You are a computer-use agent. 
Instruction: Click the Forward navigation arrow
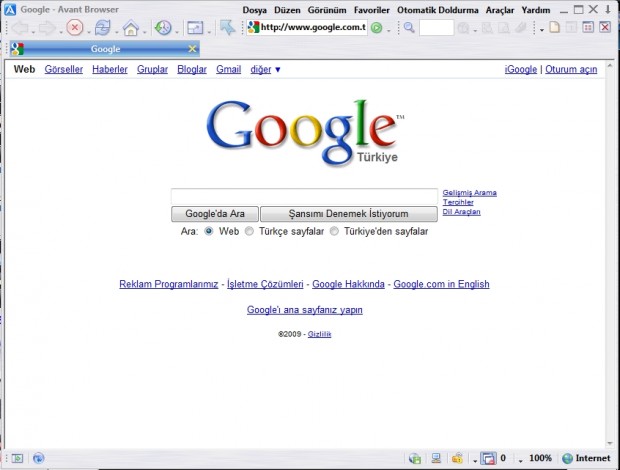click(47, 28)
